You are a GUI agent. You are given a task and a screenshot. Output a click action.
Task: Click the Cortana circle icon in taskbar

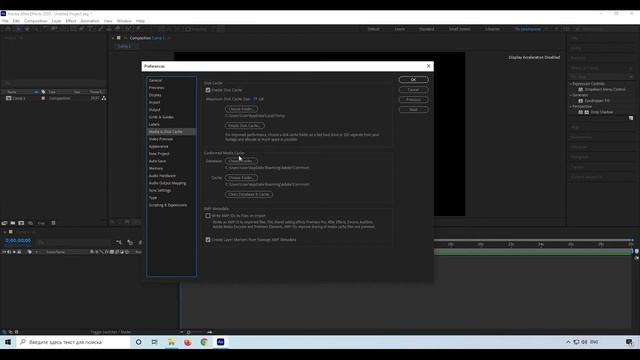pos(138,342)
